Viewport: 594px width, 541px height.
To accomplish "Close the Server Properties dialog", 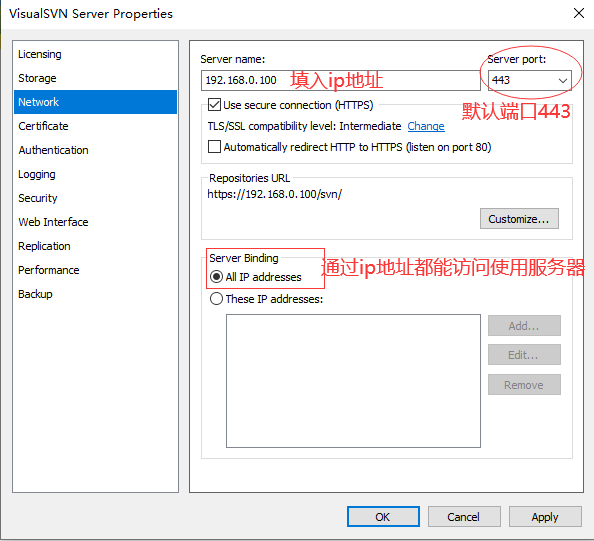I will click(x=578, y=13).
